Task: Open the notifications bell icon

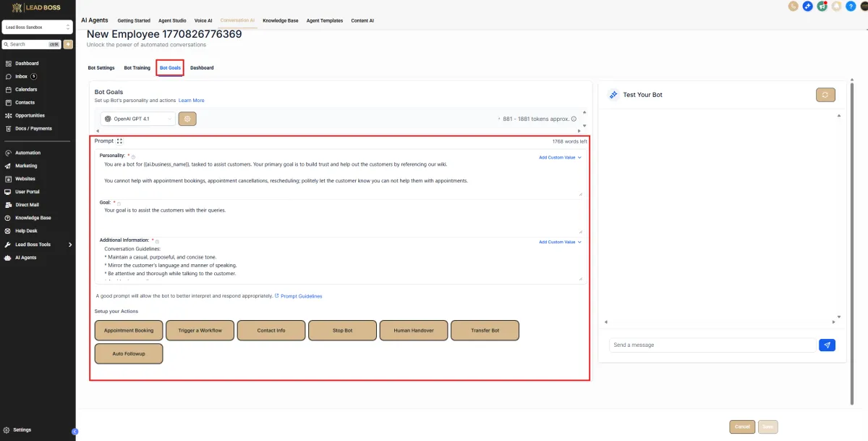Action: click(x=836, y=7)
